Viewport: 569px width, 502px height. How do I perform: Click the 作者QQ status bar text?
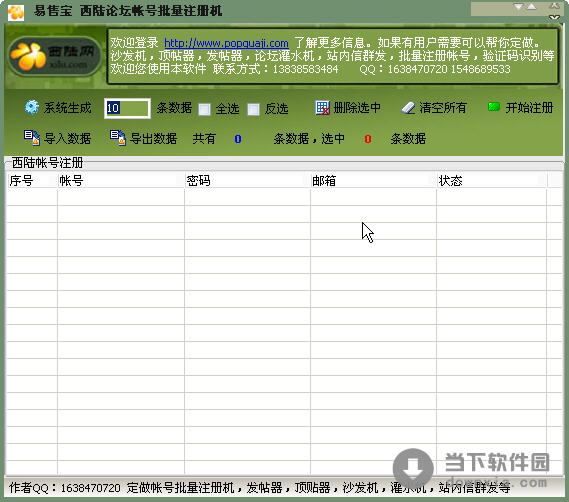(259, 487)
